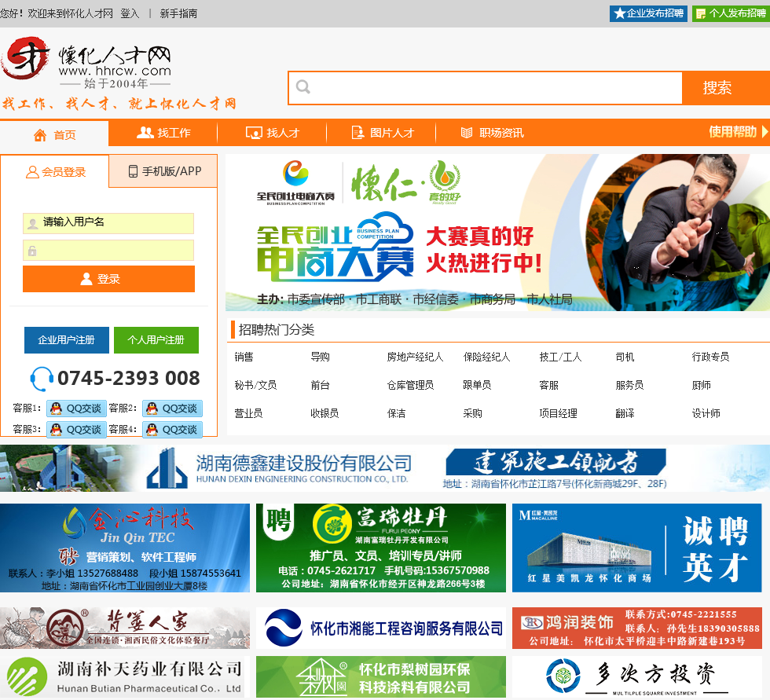Open the 全民创业电商大赛 banner

pyautogui.click(x=497, y=233)
